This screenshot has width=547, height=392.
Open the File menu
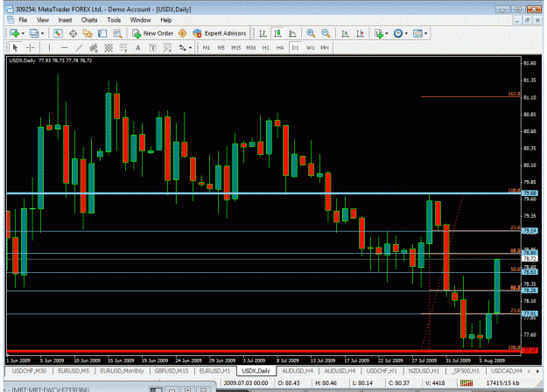23,20
